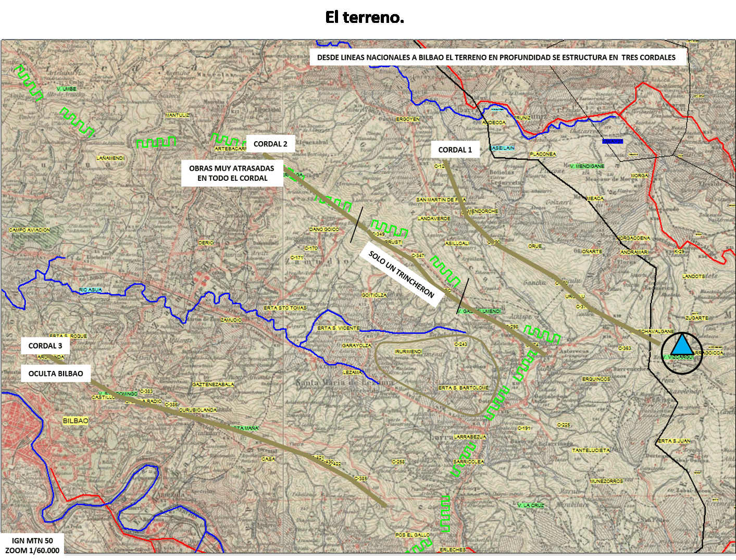Click the ERTA S. BARTOLOME label
Screen dimensions: 736x560
pos(464,388)
